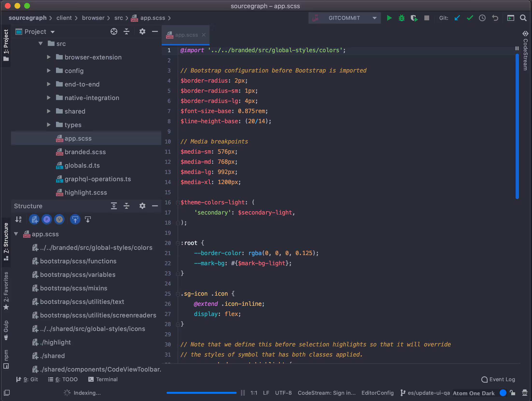The image size is (532, 401).
Task: Click the blue theme color dot
Action: [x=503, y=393]
